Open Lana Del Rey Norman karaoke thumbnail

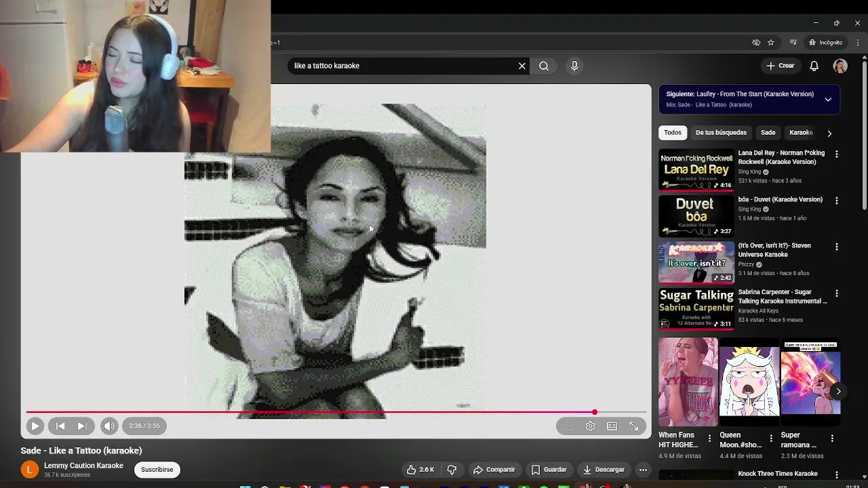tap(696, 169)
